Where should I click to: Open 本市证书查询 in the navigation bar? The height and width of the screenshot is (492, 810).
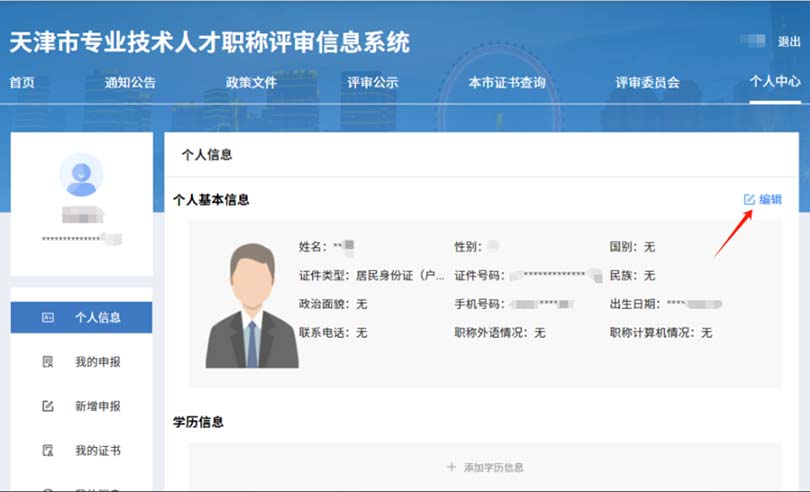pyautogui.click(x=507, y=83)
